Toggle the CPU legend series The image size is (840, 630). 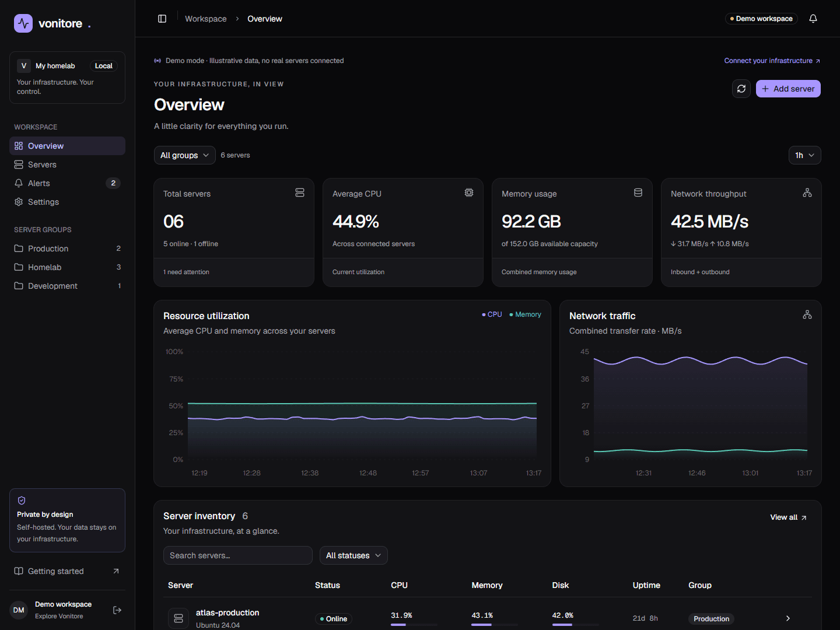click(492, 314)
